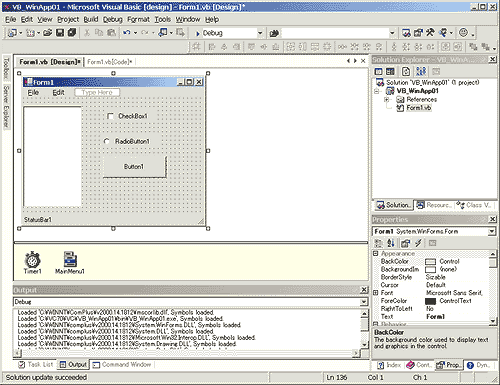Open the Index help tab
The image size is (500, 385).
click(389, 365)
